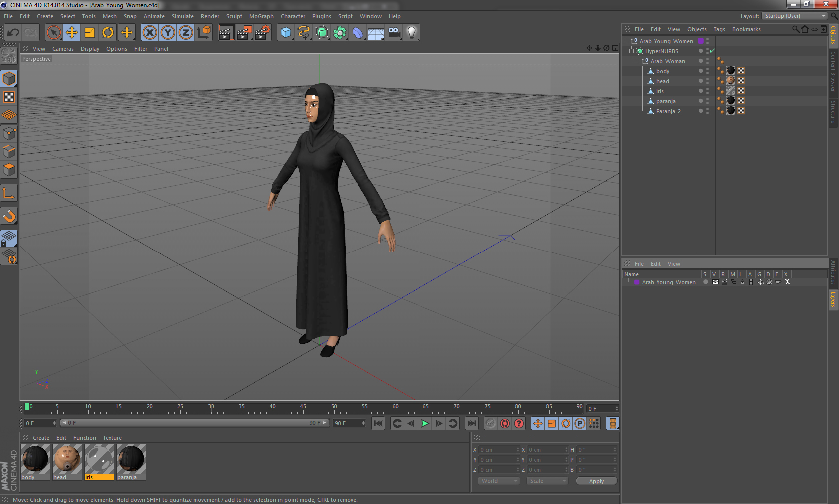Add Cube primitive object

(x=286, y=33)
